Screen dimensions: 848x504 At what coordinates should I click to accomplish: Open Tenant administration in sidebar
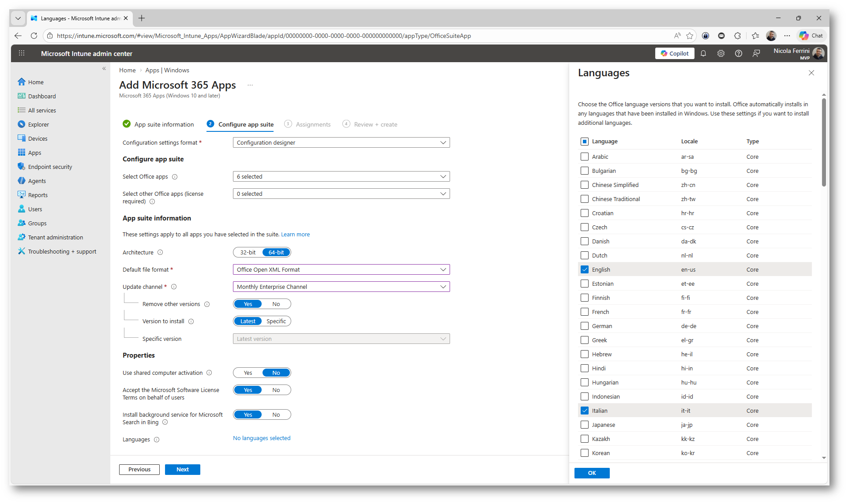click(55, 237)
